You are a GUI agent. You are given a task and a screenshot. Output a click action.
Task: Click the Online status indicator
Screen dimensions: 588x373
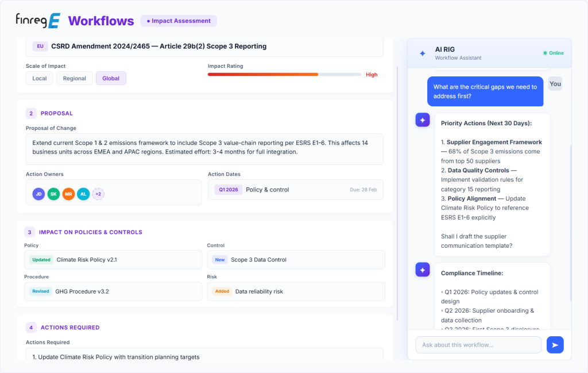tap(554, 53)
